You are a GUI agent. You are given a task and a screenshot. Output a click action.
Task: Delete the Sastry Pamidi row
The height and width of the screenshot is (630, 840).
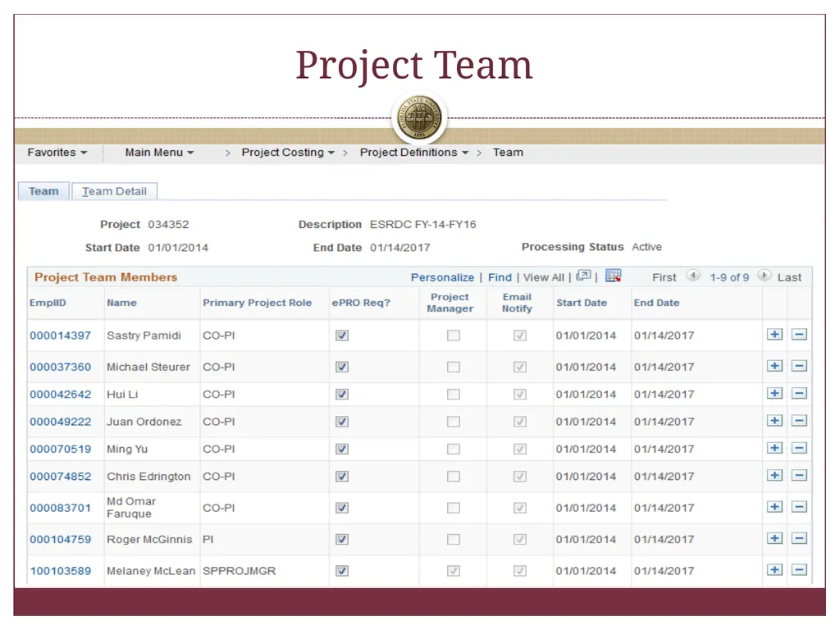[799, 335]
